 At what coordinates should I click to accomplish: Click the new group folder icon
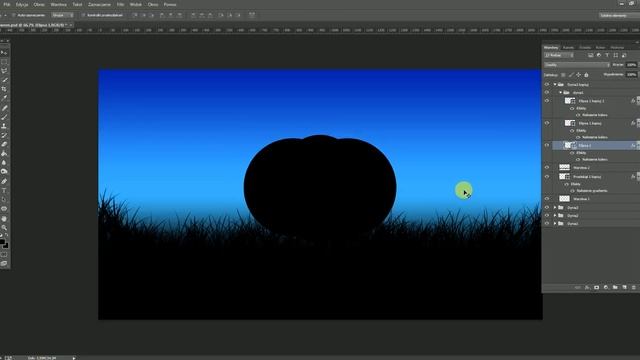615,288
